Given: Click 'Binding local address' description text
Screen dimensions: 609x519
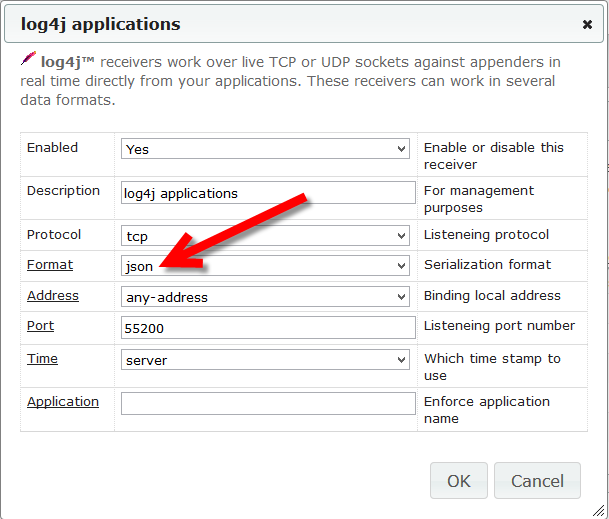Looking at the screenshot, I should pyautogui.click(x=492, y=296).
